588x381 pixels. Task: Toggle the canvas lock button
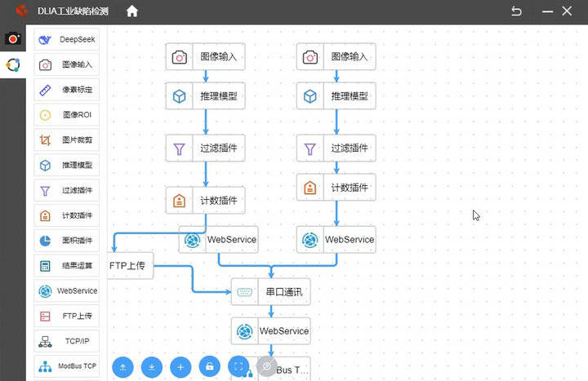tap(210, 367)
